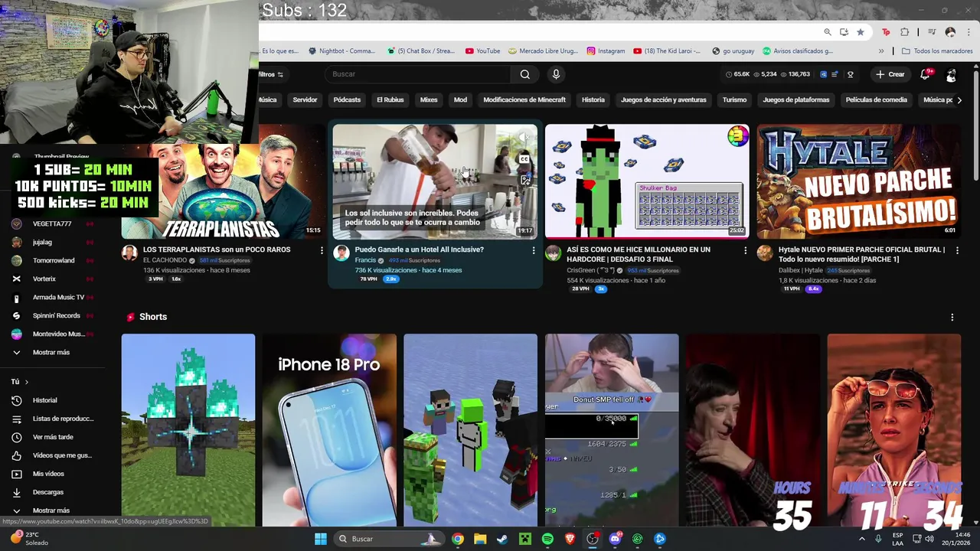
Task: Open options menu for MILLONARIO HARDCORE video
Action: click(x=745, y=250)
